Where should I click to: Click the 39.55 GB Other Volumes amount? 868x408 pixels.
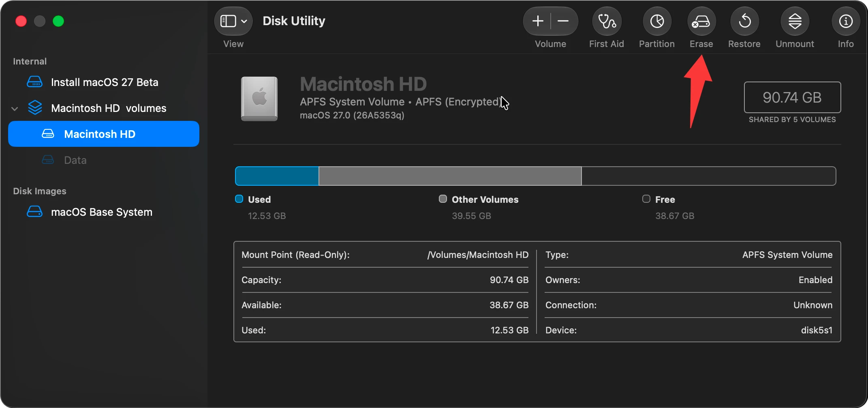tap(471, 216)
